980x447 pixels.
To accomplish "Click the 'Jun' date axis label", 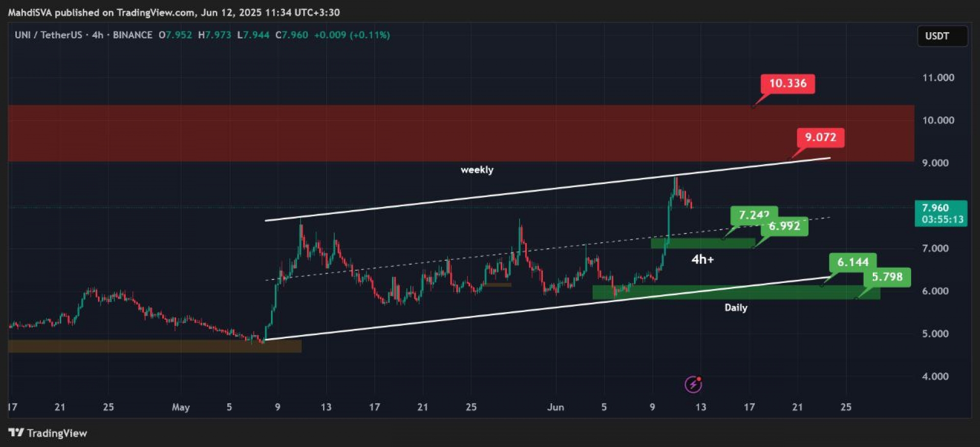I will [x=555, y=408].
